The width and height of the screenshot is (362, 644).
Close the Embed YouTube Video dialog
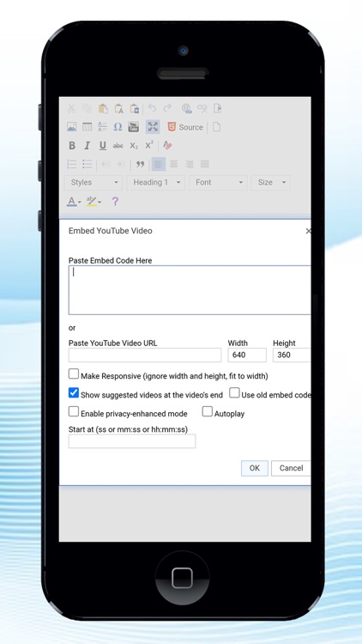tap(308, 231)
